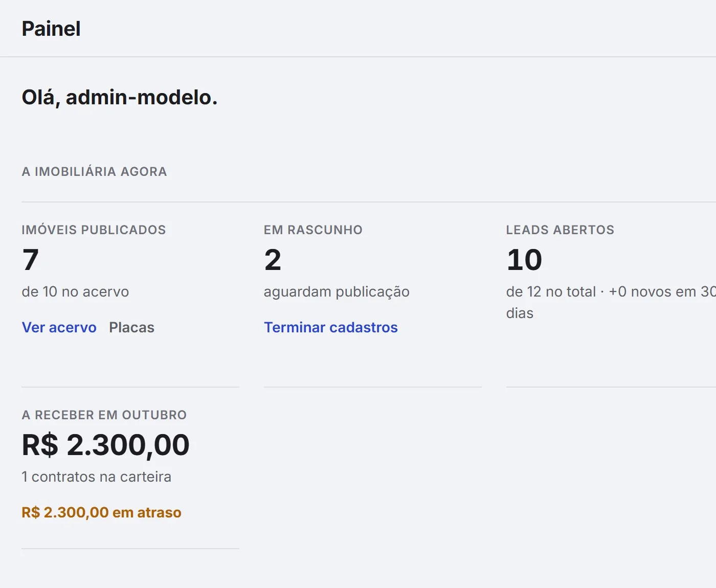
Task: Click the 'LEADS ABERTOS' card label
Action: tap(560, 230)
